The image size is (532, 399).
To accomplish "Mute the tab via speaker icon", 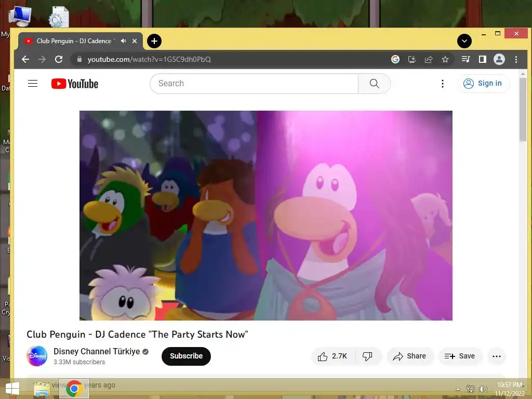I will click(x=124, y=41).
